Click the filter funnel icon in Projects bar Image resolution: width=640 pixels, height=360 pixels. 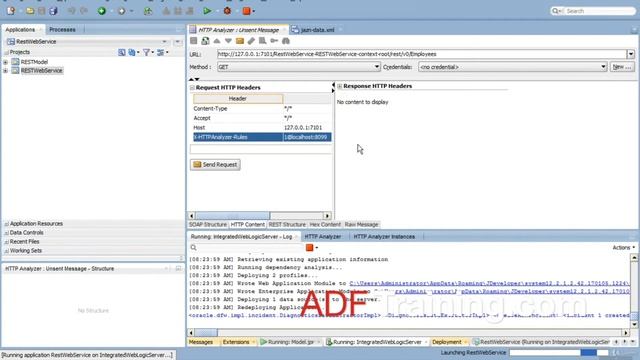tap(147, 52)
